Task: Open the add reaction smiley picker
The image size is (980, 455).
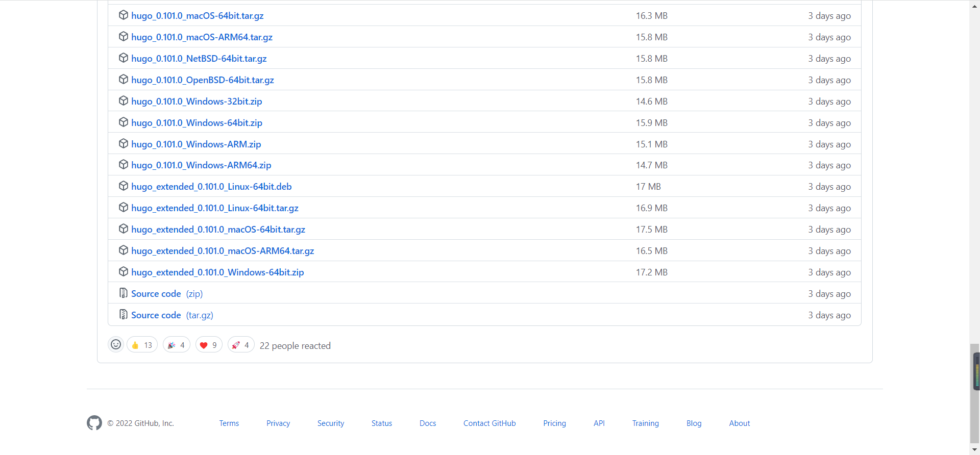Action: click(x=116, y=345)
